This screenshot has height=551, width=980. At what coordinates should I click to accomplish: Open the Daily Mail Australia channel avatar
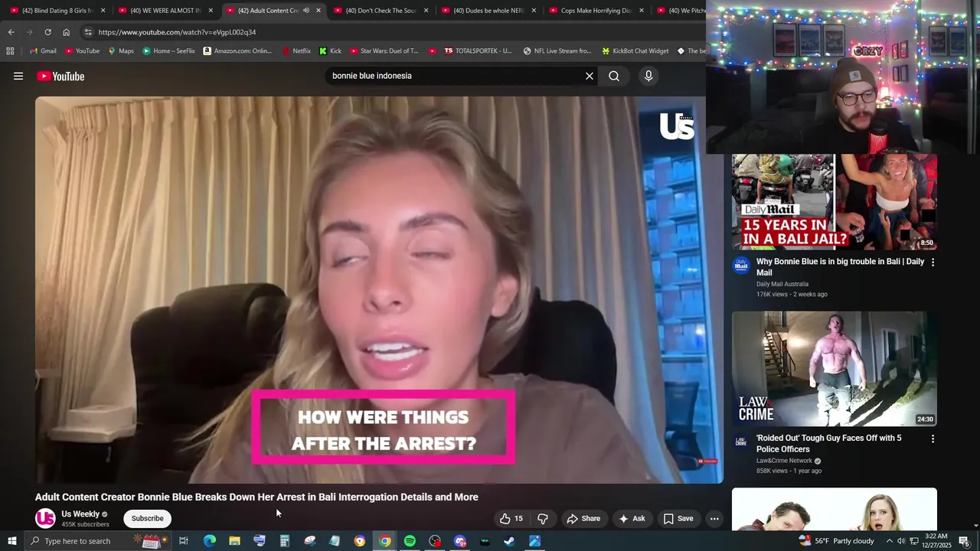point(740,265)
